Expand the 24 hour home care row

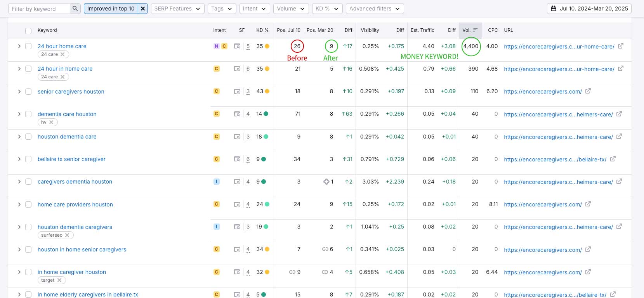pyautogui.click(x=19, y=46)
